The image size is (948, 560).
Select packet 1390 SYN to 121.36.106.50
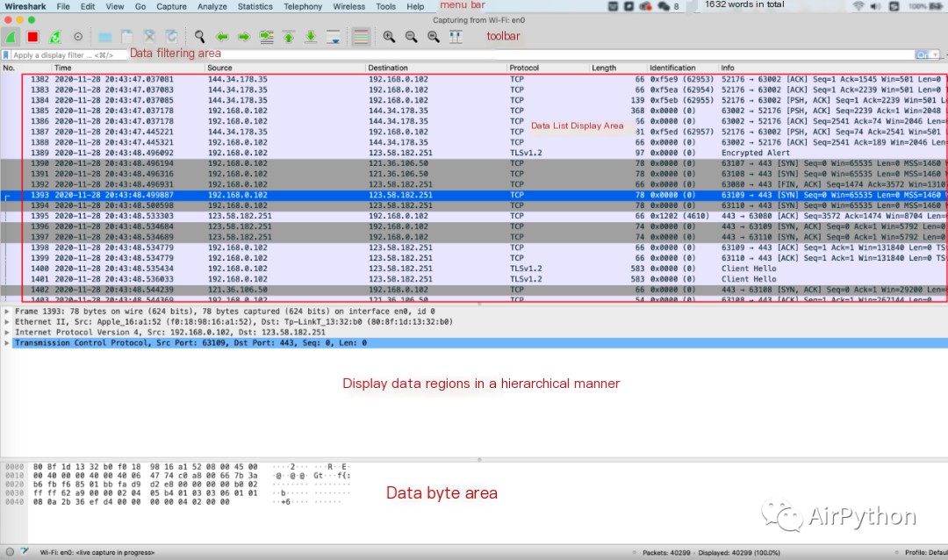click(474, 163)
